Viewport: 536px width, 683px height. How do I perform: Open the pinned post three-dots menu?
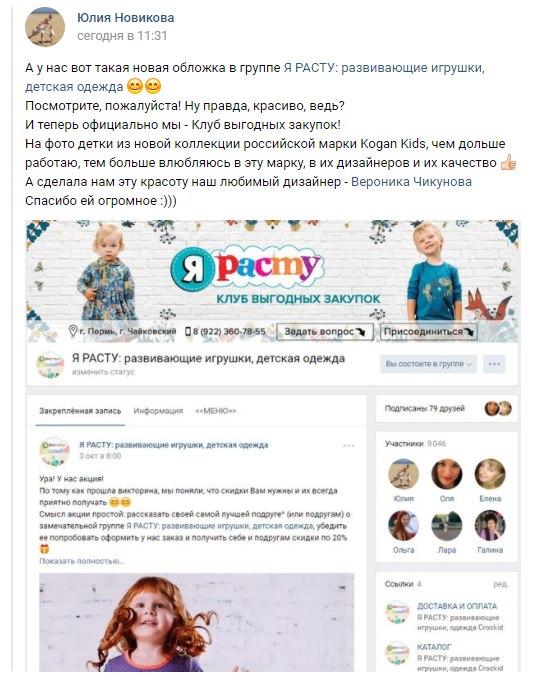(x=348, y=446)
